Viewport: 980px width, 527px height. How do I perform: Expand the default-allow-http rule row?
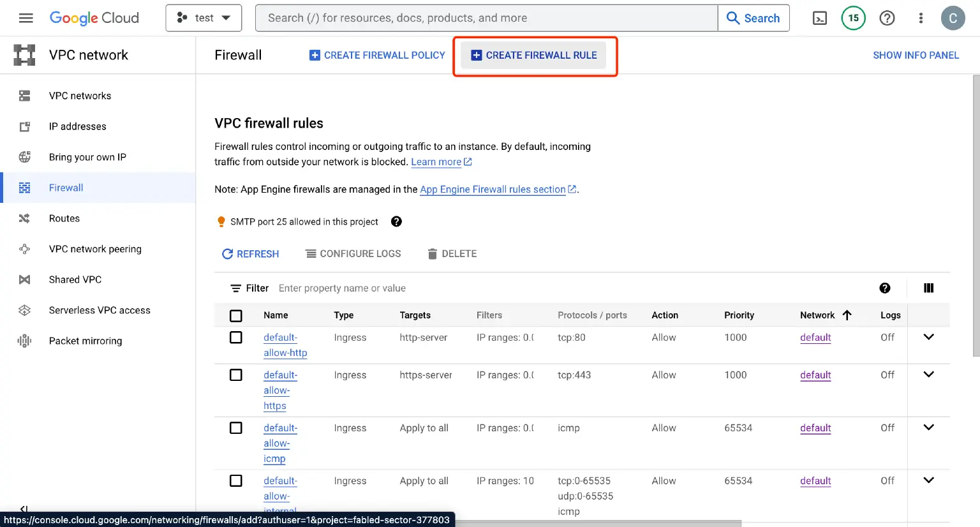928,336
